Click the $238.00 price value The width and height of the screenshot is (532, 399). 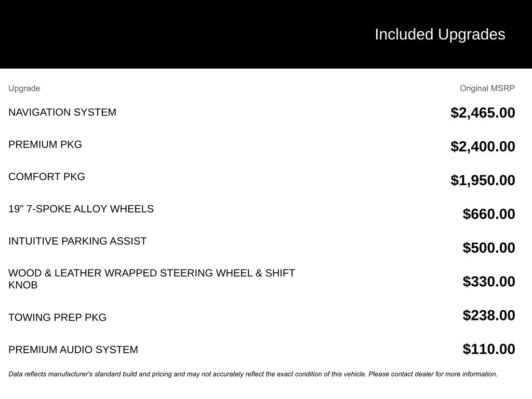pyautogui.click(x=488, y=315)
